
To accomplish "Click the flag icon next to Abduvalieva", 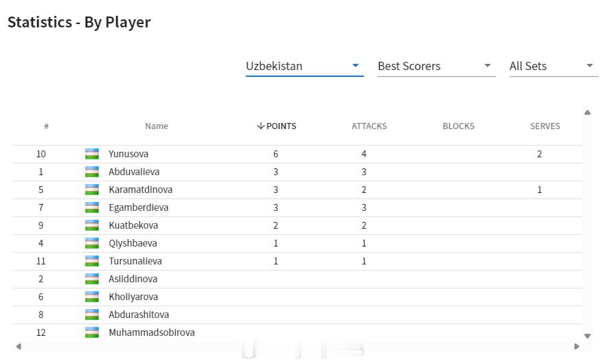I will point(91,172).
